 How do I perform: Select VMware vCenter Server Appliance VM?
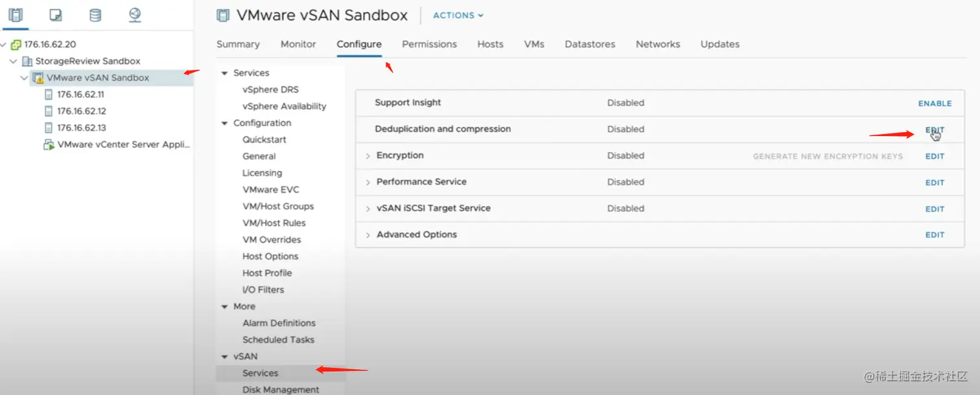click(123, 145)
